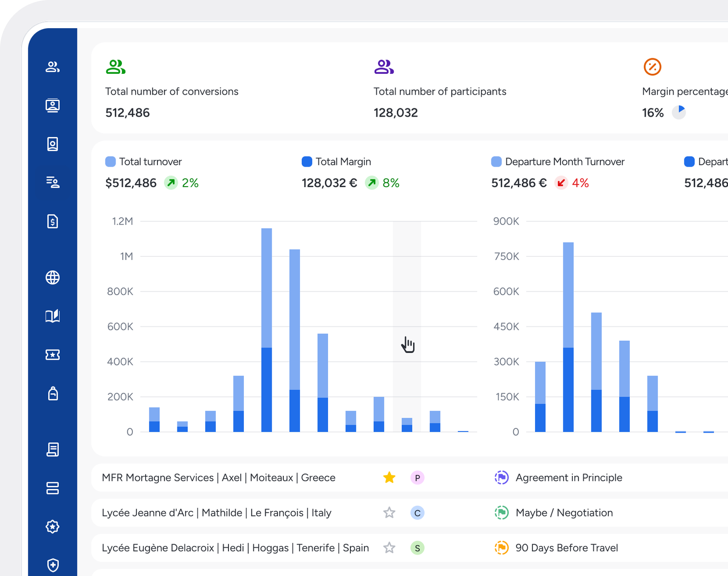Toggle favorite star for Lycée Eugène Delacroix
Image resolution: width=728 pixels, height=576 pixels.
point(389,548)
